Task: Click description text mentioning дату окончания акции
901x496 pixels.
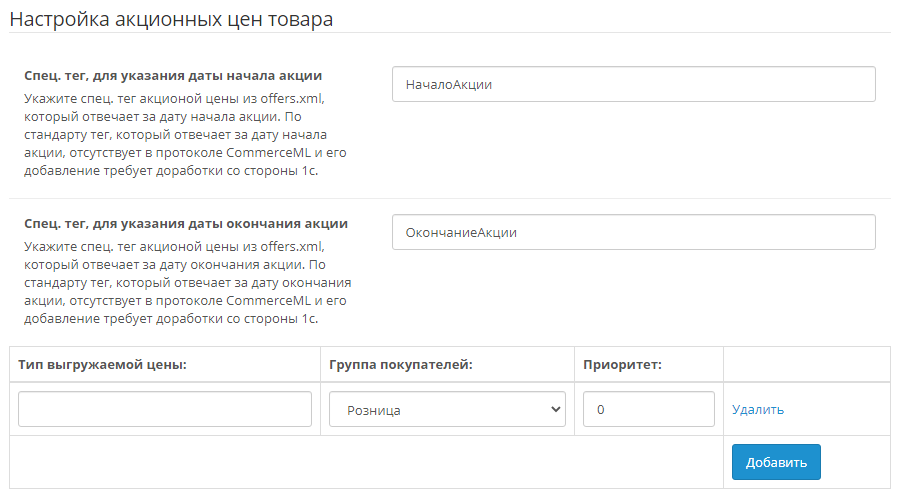Action: [x=187, y=282]
